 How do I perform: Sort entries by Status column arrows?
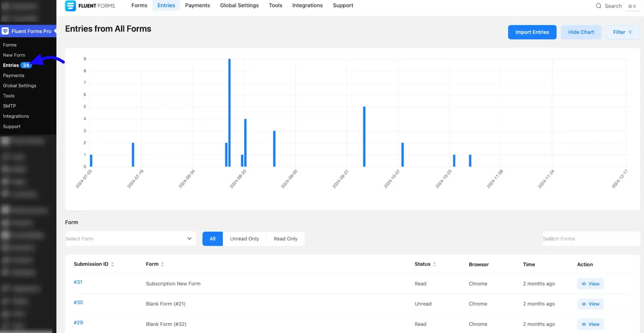point(434,265)
